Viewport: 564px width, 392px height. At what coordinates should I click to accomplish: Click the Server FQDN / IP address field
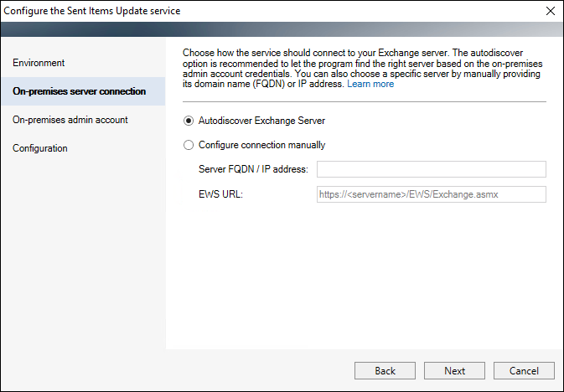pyautogui.click(x=432, y=169)
